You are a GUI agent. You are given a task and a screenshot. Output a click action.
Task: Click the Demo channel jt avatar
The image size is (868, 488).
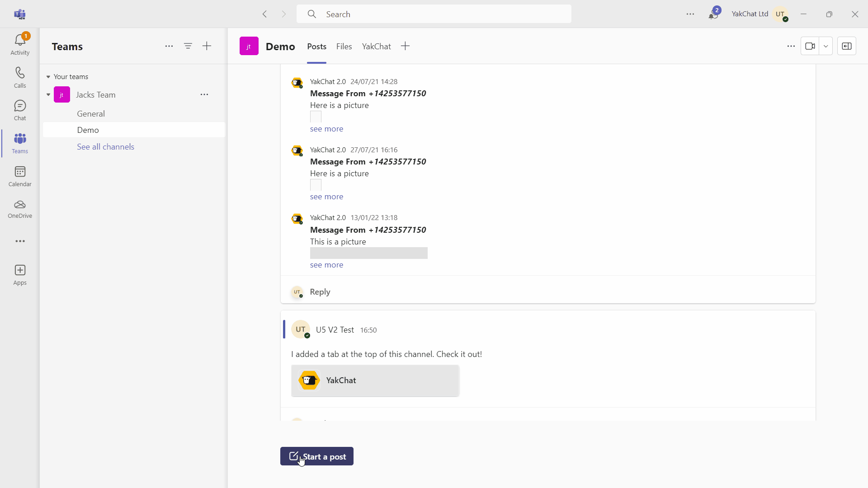pyautogui.click(x=249, y=46)
